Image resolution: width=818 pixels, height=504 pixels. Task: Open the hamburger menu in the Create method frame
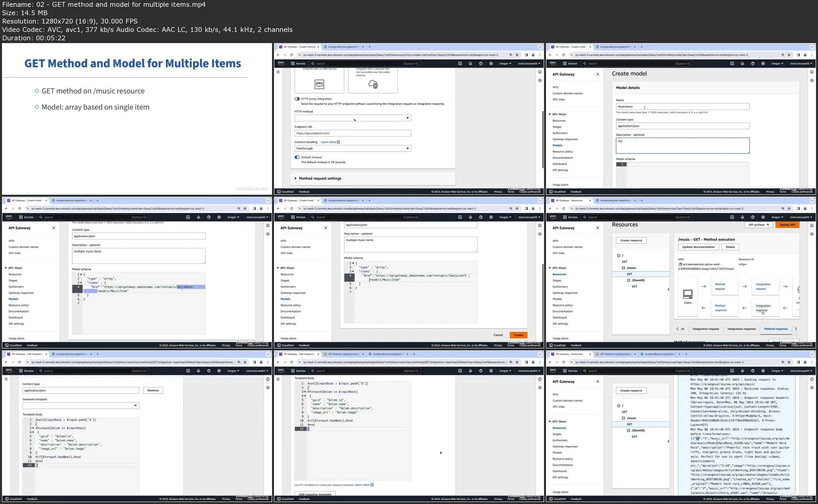click(x=278, y=72)
